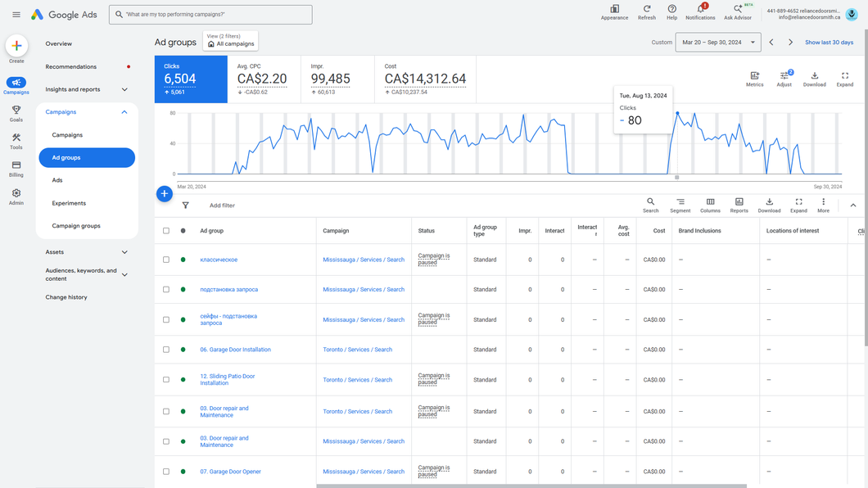
Task: Check 06. Garage Door Installation row
Action: 166,350
